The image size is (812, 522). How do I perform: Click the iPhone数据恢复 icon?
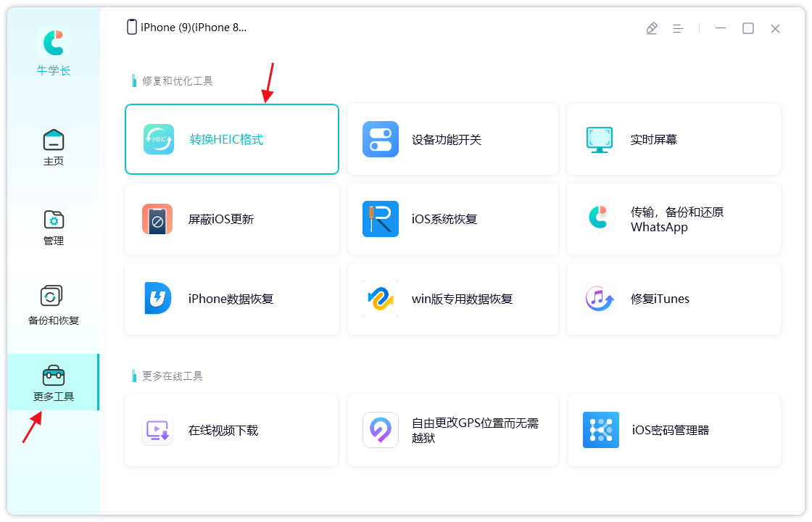pyautogui.click(x=157, y=298)
